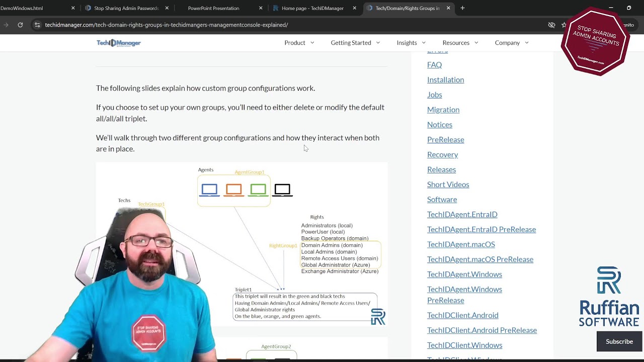Screen dimensions: 644x362
Task: Expand the Product menu
Action: click(x=299, y=43)
